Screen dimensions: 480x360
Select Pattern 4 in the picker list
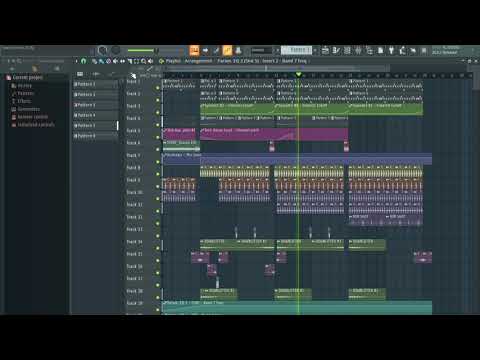[x=95, y=115]
